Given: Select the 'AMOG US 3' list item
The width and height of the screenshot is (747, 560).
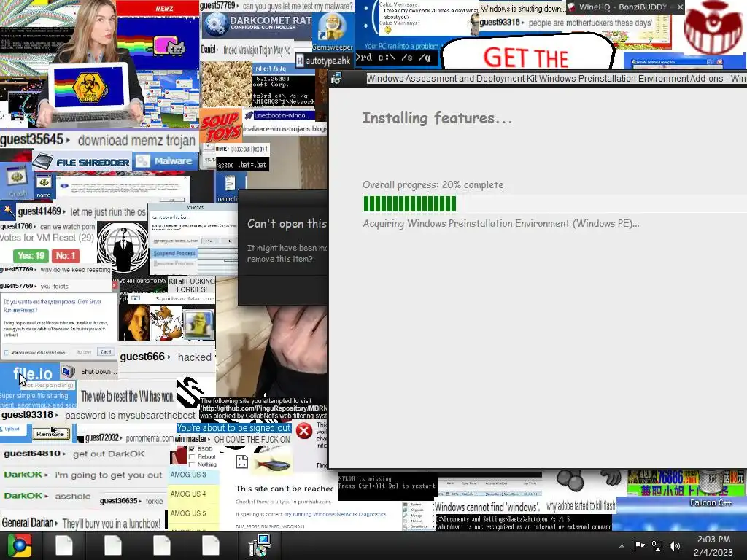Looking at the screenshot, I should [x=193, y=475].
